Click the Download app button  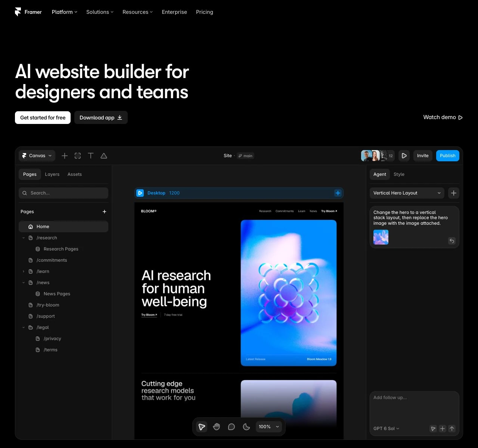[101, 118]
